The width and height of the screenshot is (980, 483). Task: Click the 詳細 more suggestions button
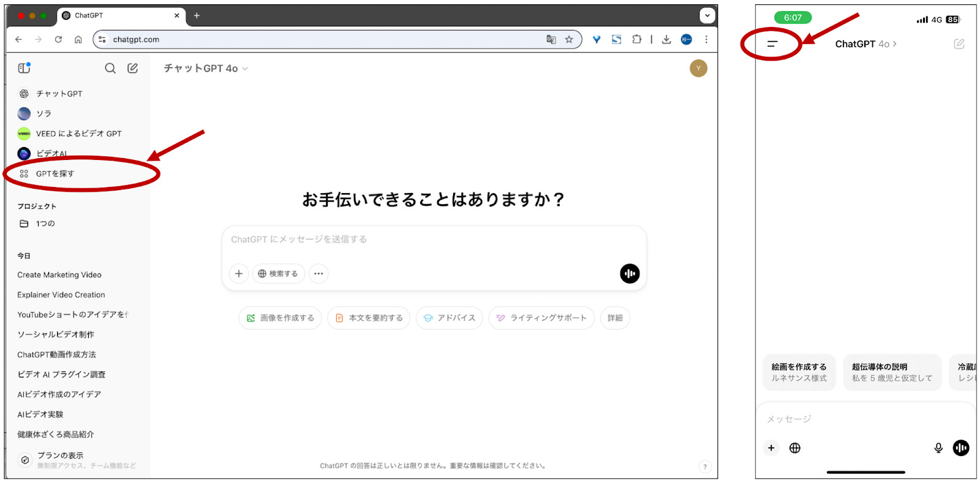coord(615,318)
